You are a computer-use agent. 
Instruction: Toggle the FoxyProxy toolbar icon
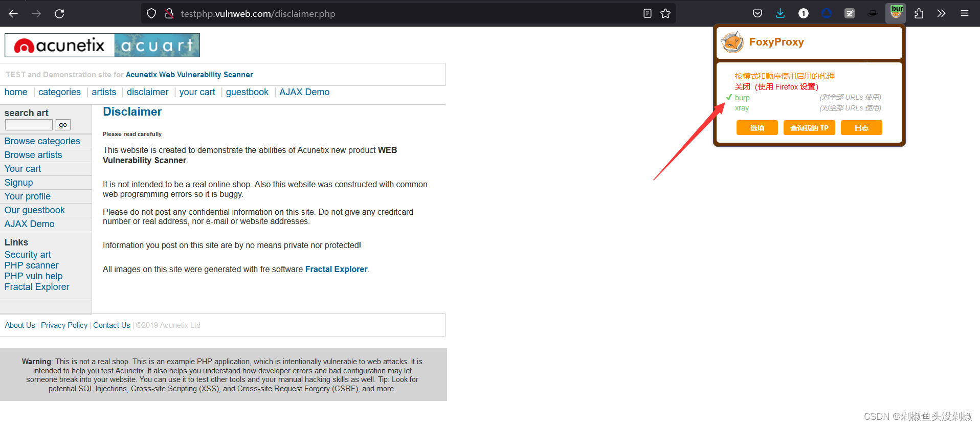click(896, 13)
